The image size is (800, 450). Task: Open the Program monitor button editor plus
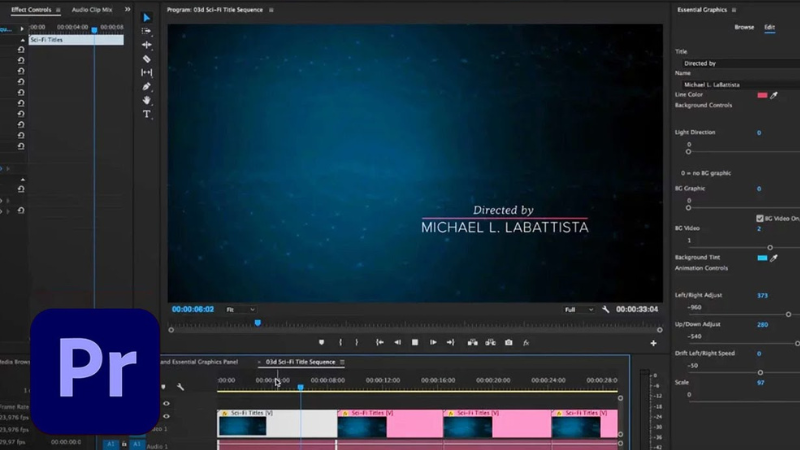[653, 343]
